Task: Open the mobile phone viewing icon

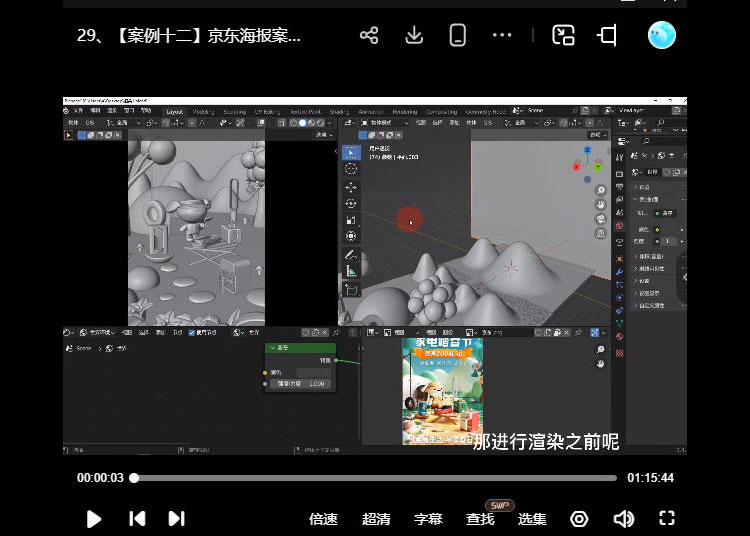Action: (x=458, y=36)
